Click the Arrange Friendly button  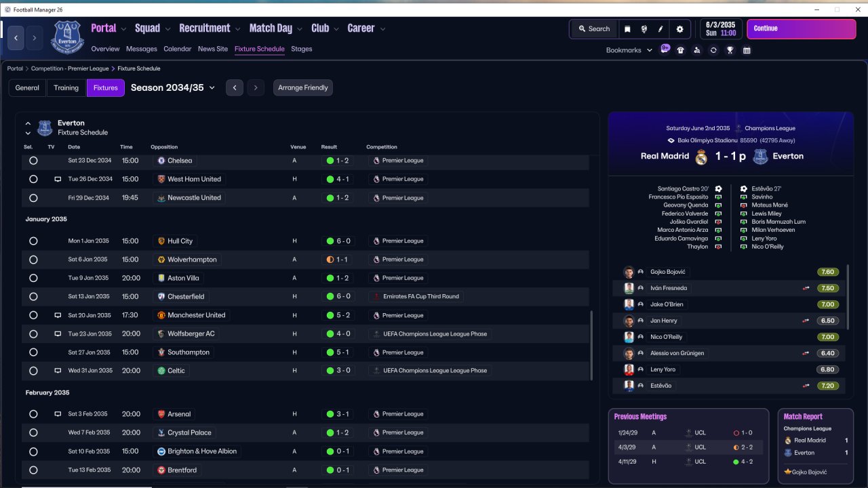tap(303, 87)
